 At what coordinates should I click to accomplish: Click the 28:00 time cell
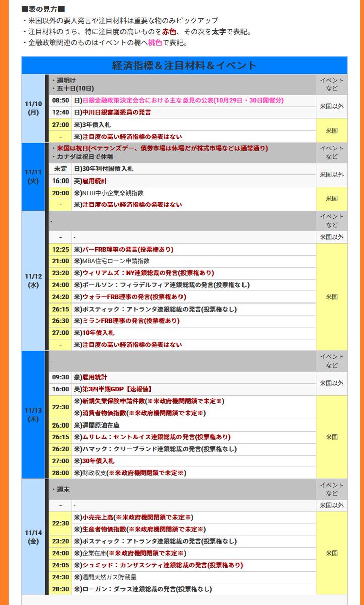[x=60, y=473]
